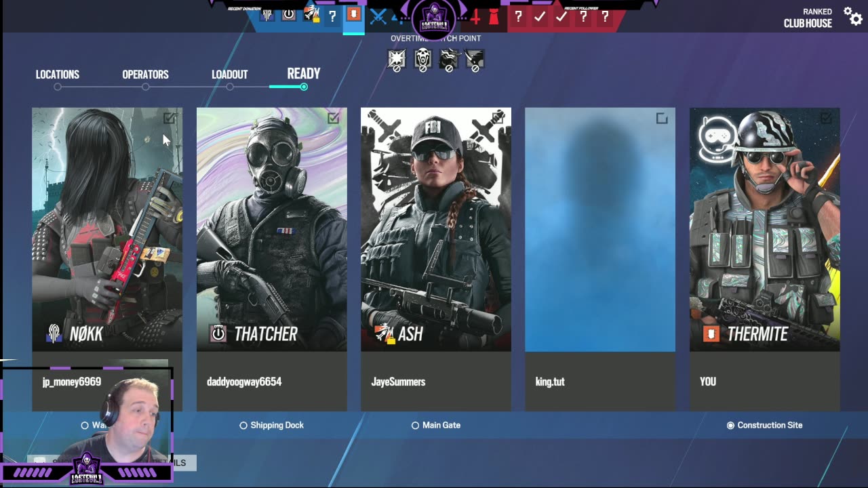Click player name jp_money6969
The height and width of the screenshot is (488, 868).
72,382
